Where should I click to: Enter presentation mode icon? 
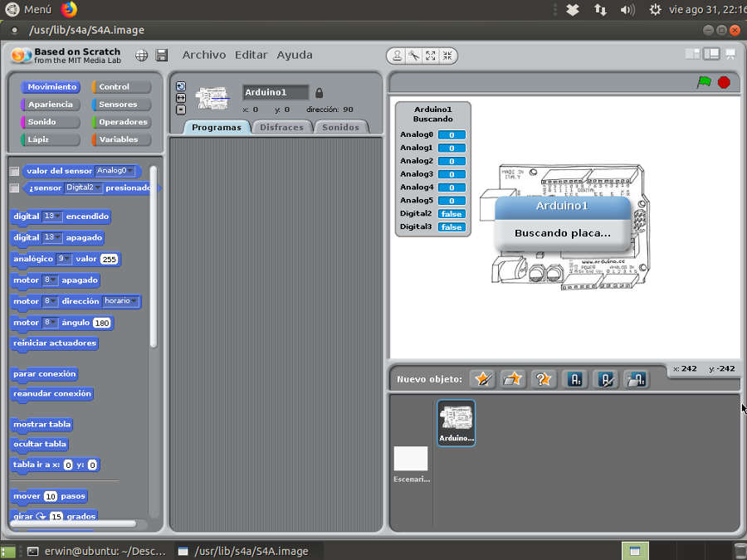(x=730, y=54)
